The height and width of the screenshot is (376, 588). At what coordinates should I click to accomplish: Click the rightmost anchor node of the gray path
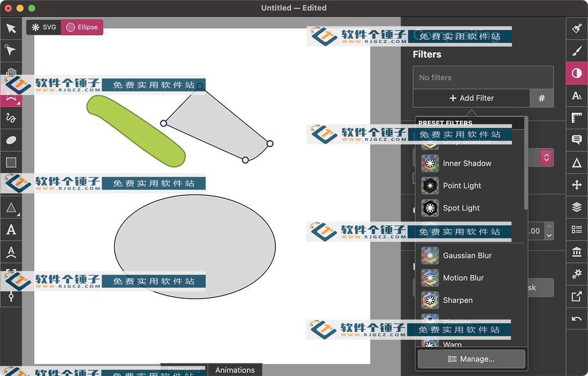click(270, 143)
